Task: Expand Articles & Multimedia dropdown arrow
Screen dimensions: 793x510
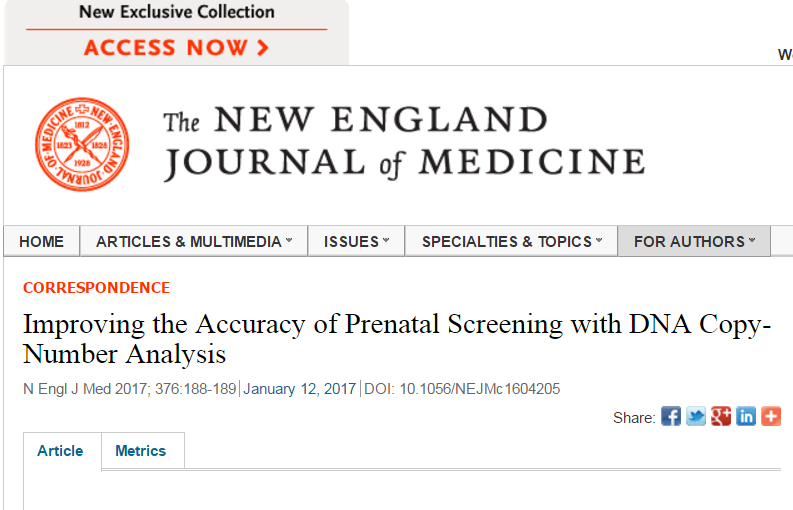Action: pos(289,240)
